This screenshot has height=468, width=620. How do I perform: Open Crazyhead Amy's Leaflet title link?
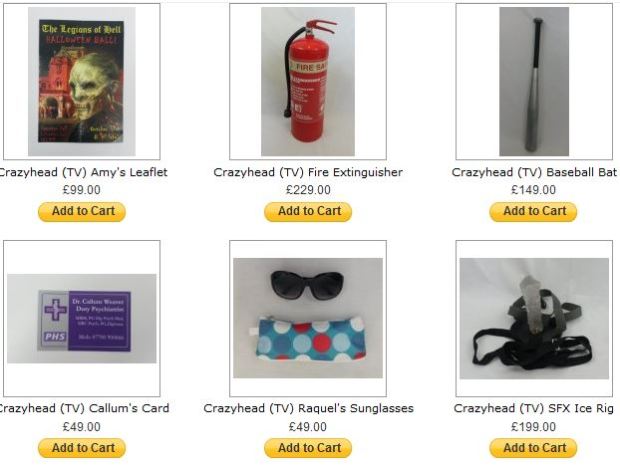(x=82, y=172)
